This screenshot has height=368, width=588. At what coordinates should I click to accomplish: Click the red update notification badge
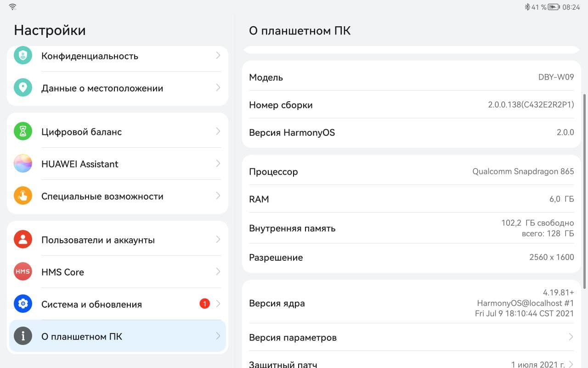coord(204,304)
